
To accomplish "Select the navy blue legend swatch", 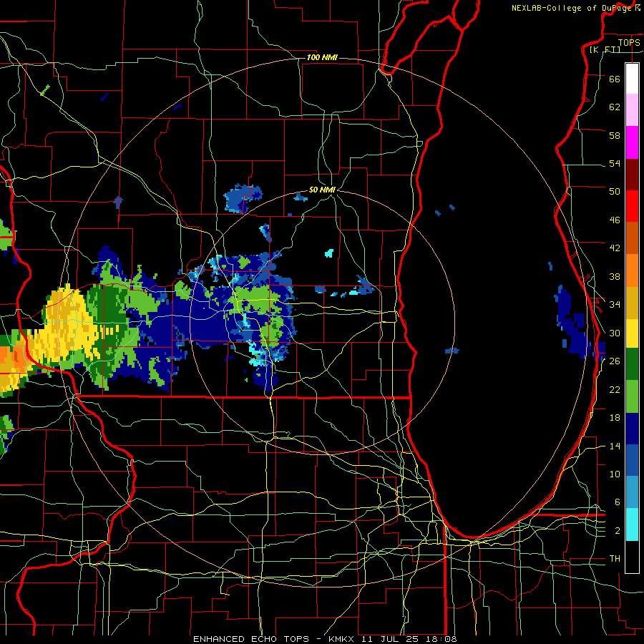I will point(632,429).
